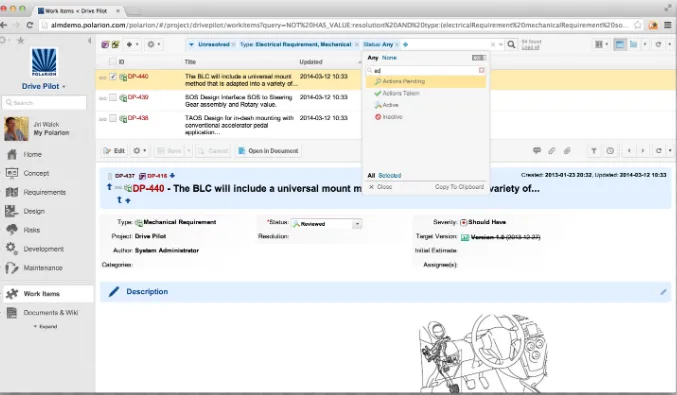Close the status filter popup

[x=380, y=187]
